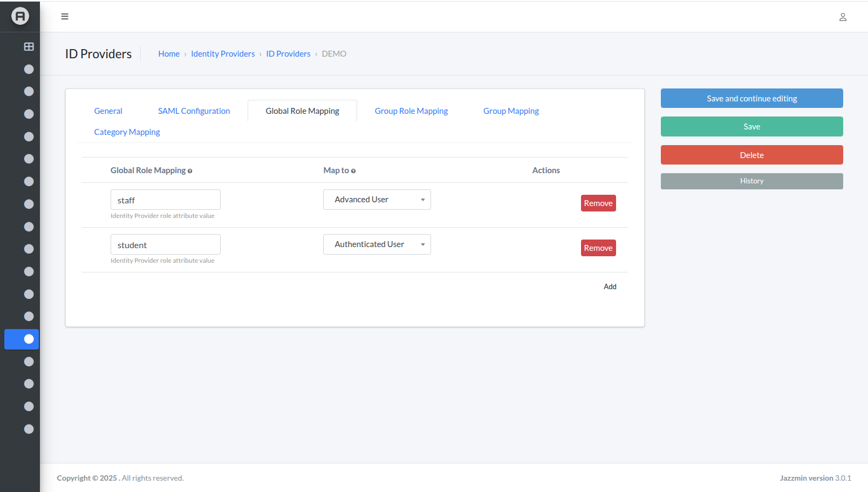
Task: Click the help icon next to the Map to column
Action: pos(354,170)
